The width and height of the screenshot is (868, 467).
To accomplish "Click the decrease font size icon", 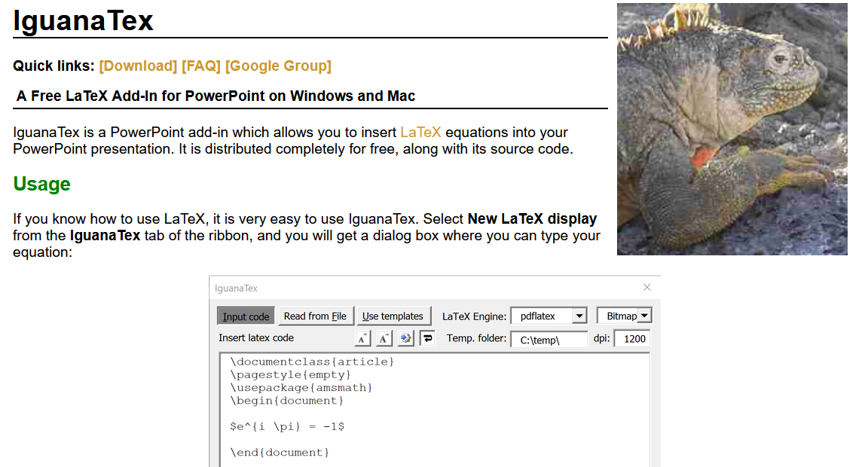I will pyautogui.click(x=362, y=338).
